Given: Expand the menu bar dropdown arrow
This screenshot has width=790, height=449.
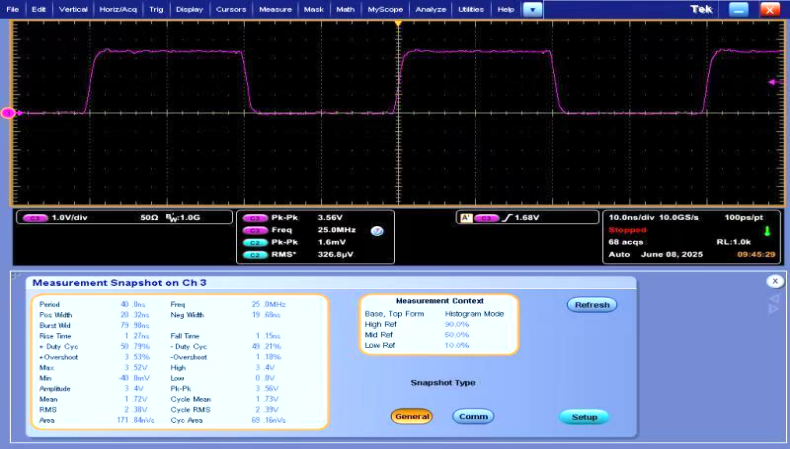Looking at the screenshot, I should 532,9.
